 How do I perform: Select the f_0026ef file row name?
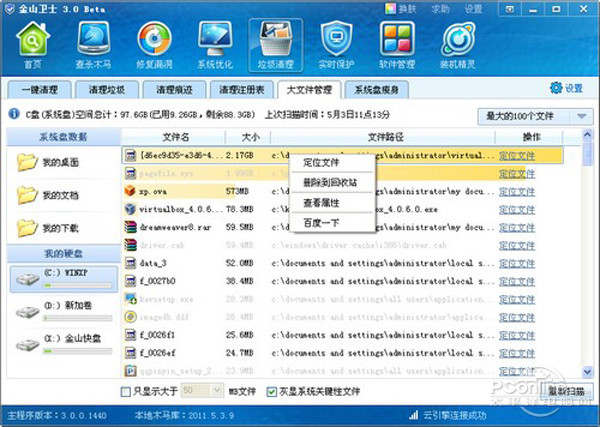click(x=157, y=353)
